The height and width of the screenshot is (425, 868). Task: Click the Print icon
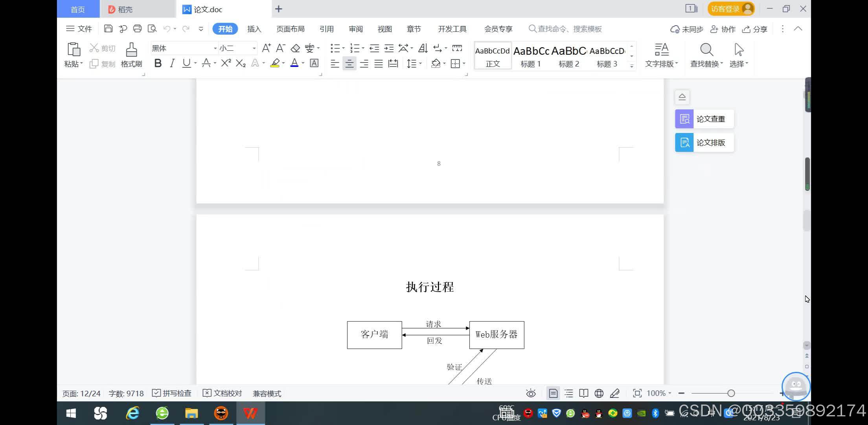[x=137, y=29]
